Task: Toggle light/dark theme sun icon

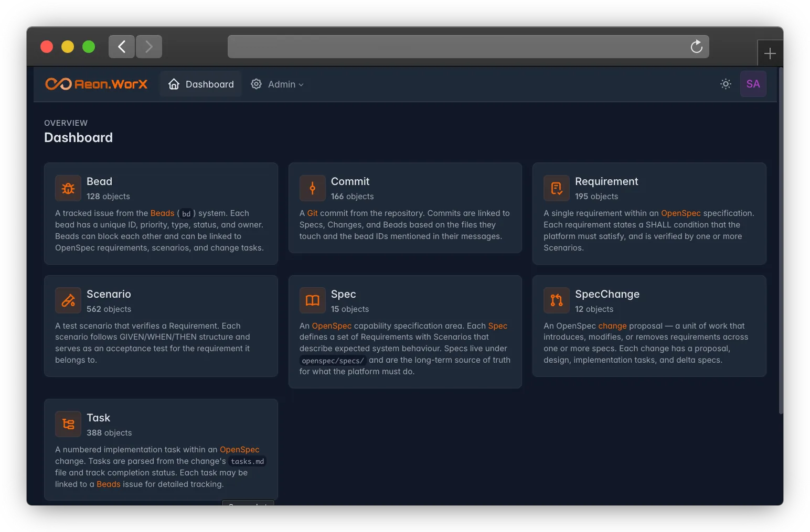Action: pos(726,84)
